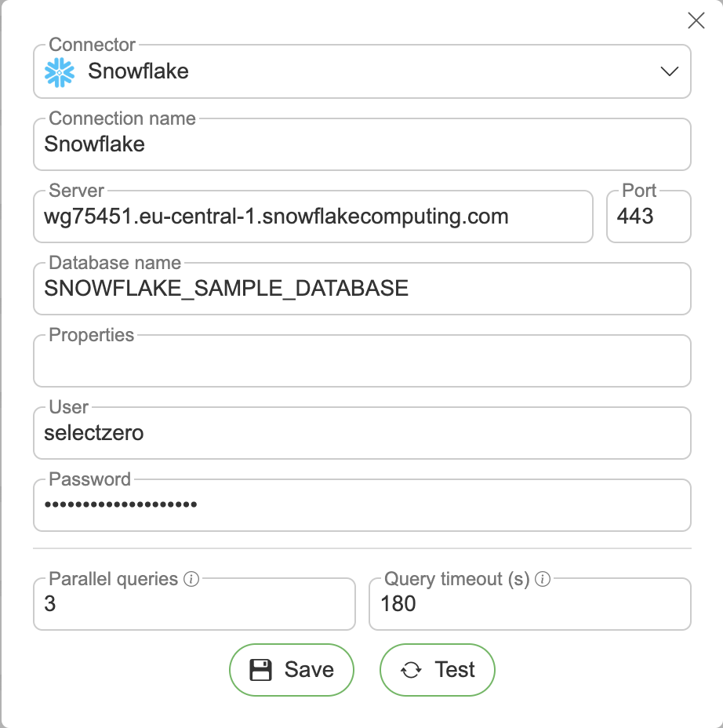The width and height of the screenshot is (723, 728).
Task: Click the Parallel queries value field
Action: 194,605
